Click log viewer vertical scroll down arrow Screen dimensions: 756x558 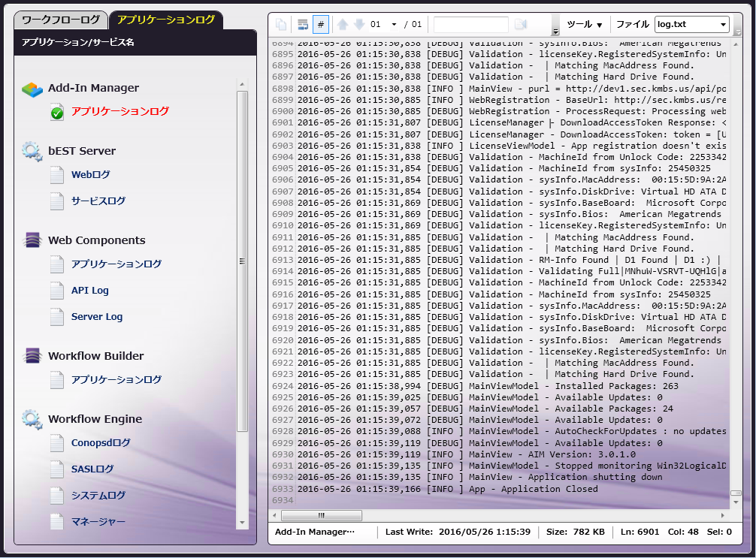[736, 502]
